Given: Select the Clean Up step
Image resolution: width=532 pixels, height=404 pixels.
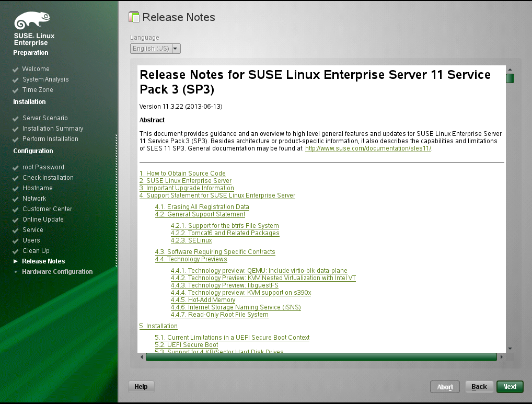Looking at the screenshot, I should click(x=36, y=251).
